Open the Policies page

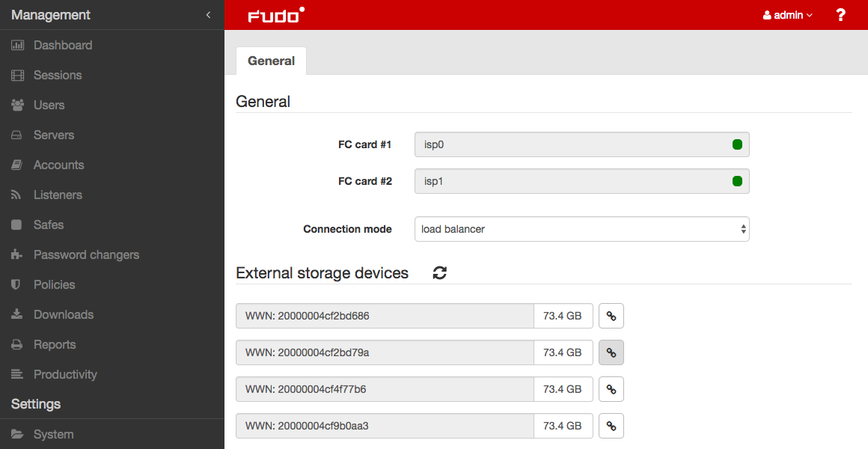pyautogui.click(x=54, y=284)
